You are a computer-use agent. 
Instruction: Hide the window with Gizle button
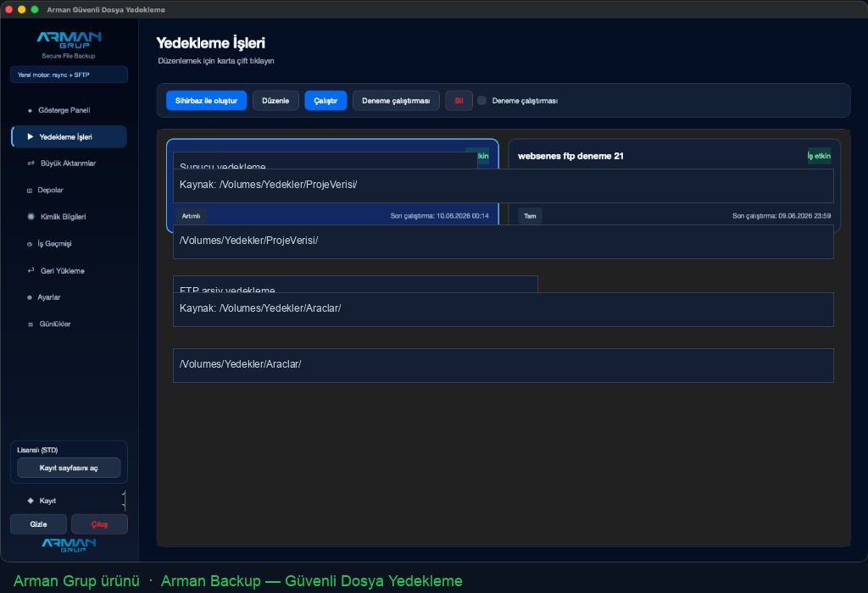point(39,524)
